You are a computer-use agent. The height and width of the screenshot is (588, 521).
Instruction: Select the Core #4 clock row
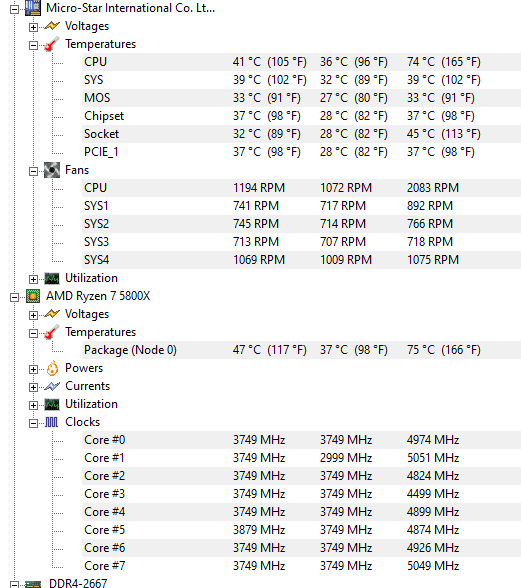pos(301,512)
